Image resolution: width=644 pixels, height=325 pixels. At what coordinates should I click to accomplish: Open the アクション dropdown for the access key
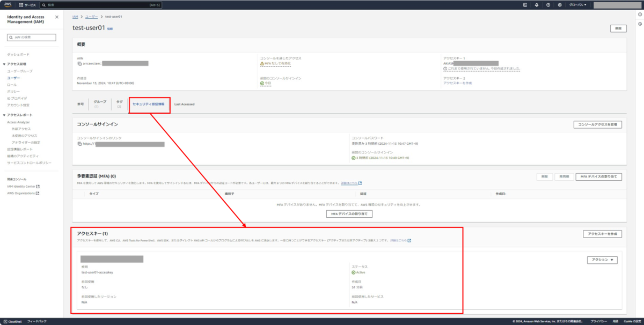pyautogui.click(x=603, y=260)
